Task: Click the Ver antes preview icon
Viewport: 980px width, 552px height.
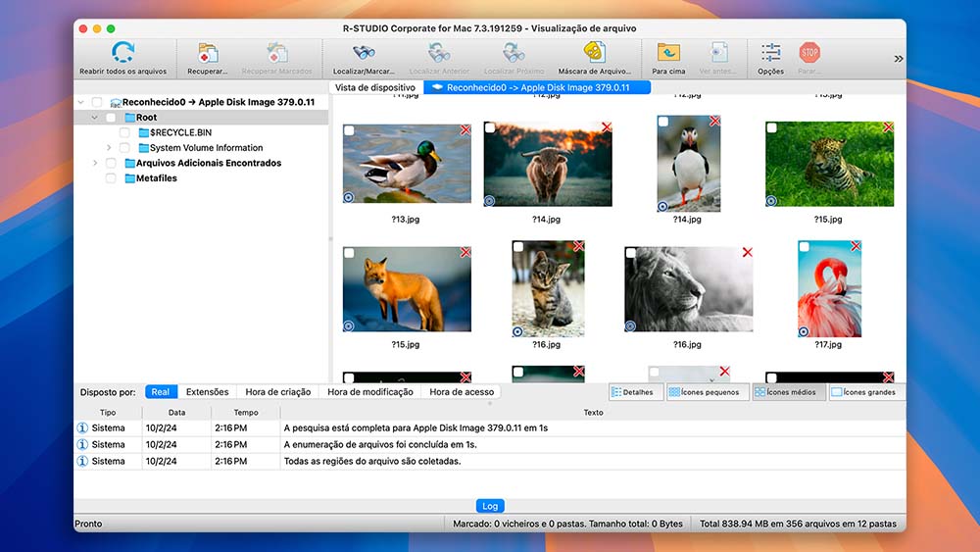Action: point(718,53)
